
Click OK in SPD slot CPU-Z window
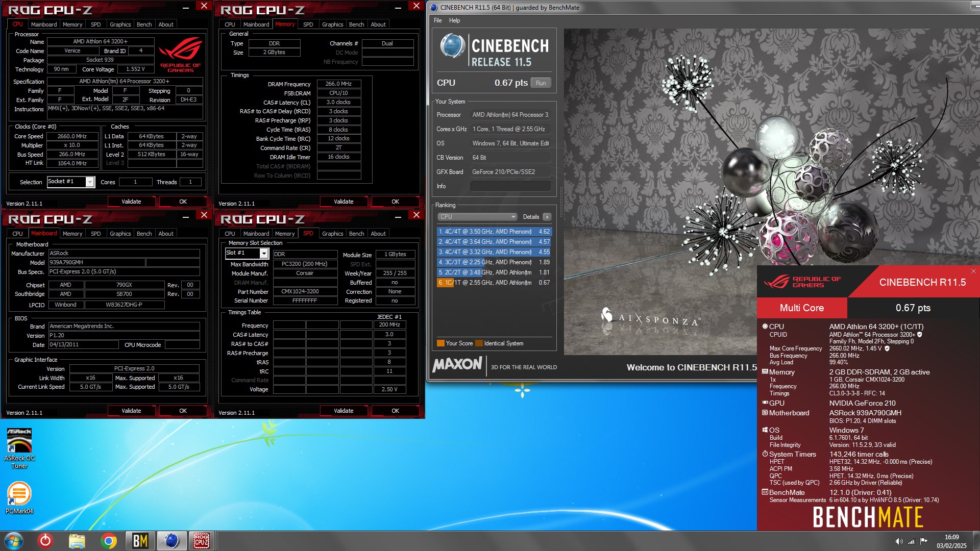tap(395, 411)
